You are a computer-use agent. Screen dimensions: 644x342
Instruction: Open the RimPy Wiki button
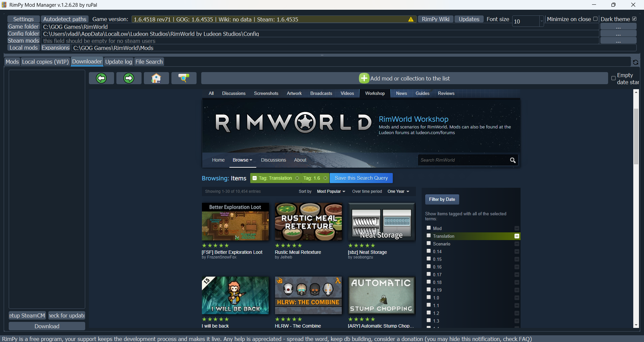(x=435, y=19)
